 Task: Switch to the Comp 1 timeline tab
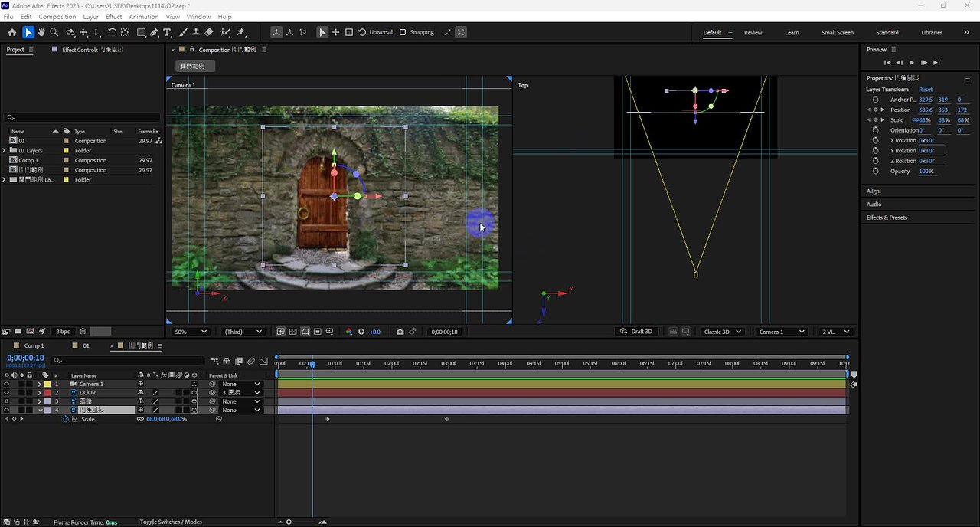[x=34, y=345]
